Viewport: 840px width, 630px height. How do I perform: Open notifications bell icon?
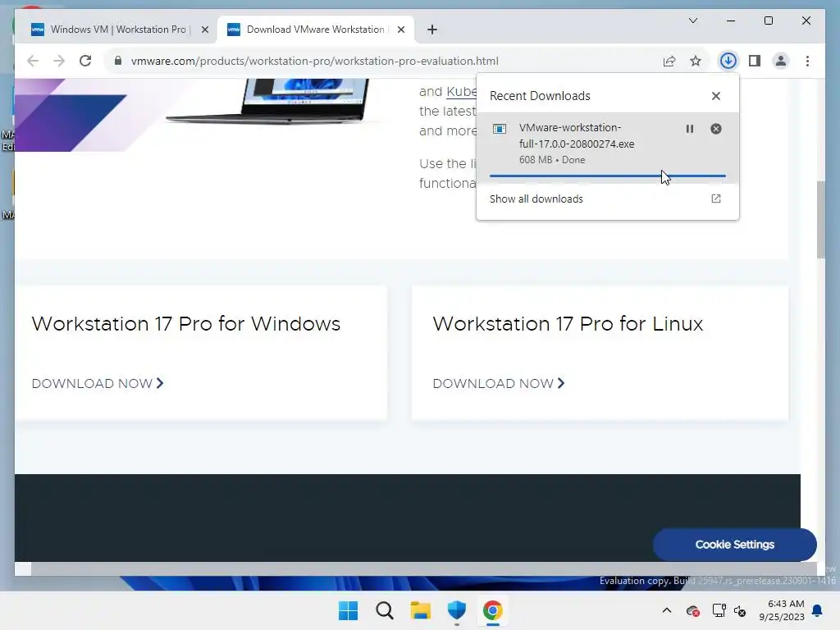click(818, 610)
